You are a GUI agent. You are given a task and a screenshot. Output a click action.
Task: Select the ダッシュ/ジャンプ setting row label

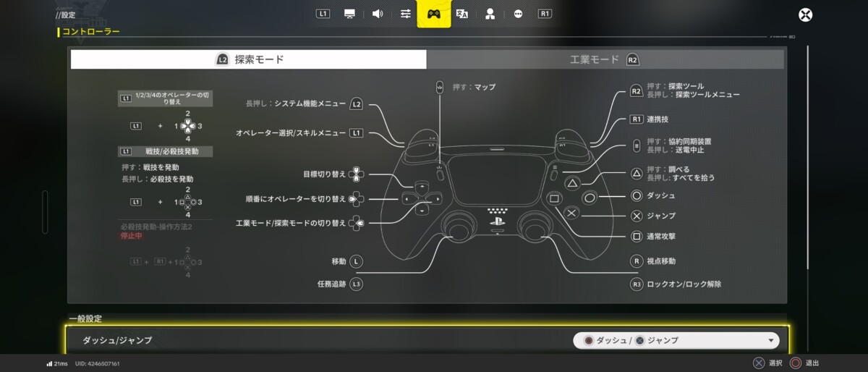117,340
